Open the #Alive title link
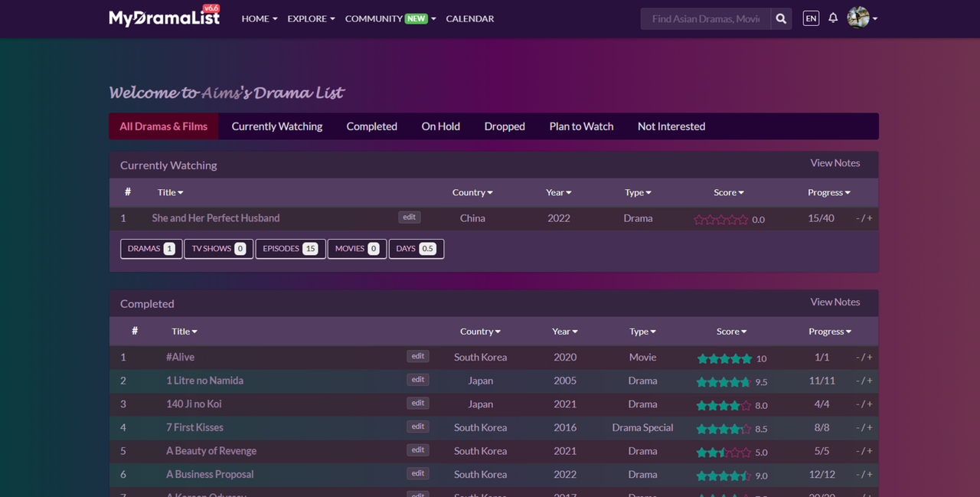 180,357
